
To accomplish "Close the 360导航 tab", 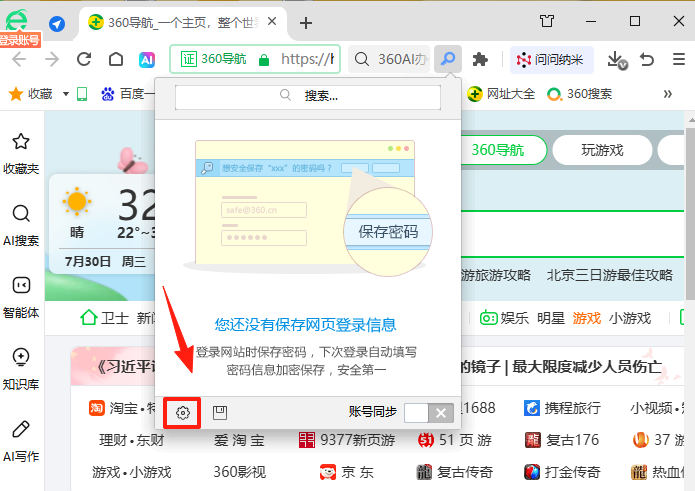I will tap(272, 21).
